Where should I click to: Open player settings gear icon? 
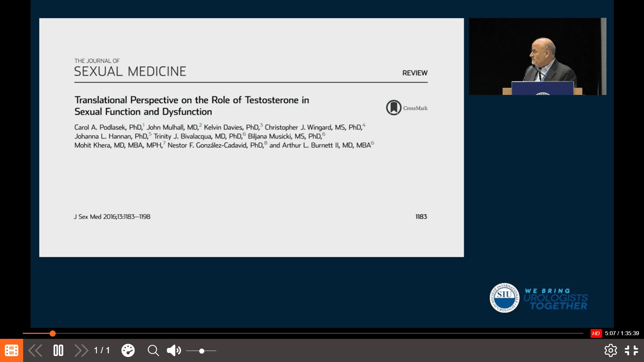[x=610, y=351]
